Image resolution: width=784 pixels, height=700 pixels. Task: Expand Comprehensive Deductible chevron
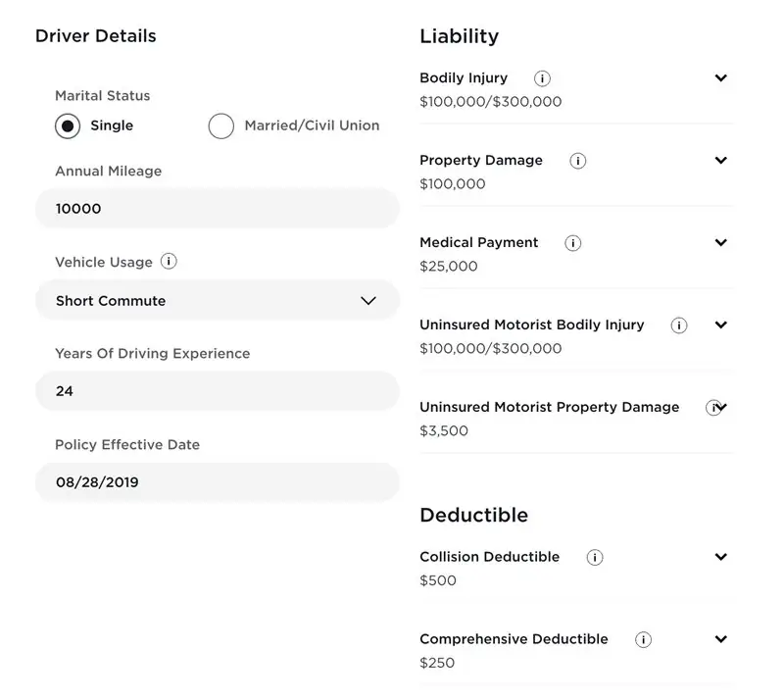pos(721,639)
